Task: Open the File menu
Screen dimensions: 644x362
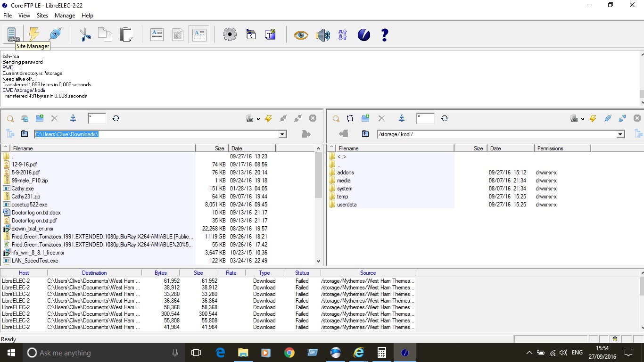Action: tap(8, 16)
